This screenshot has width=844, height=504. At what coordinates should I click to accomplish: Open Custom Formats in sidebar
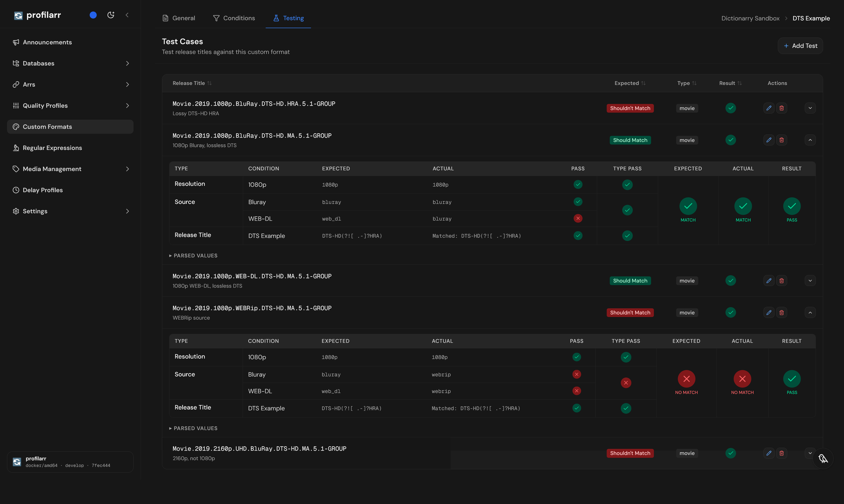pos(70,127)
